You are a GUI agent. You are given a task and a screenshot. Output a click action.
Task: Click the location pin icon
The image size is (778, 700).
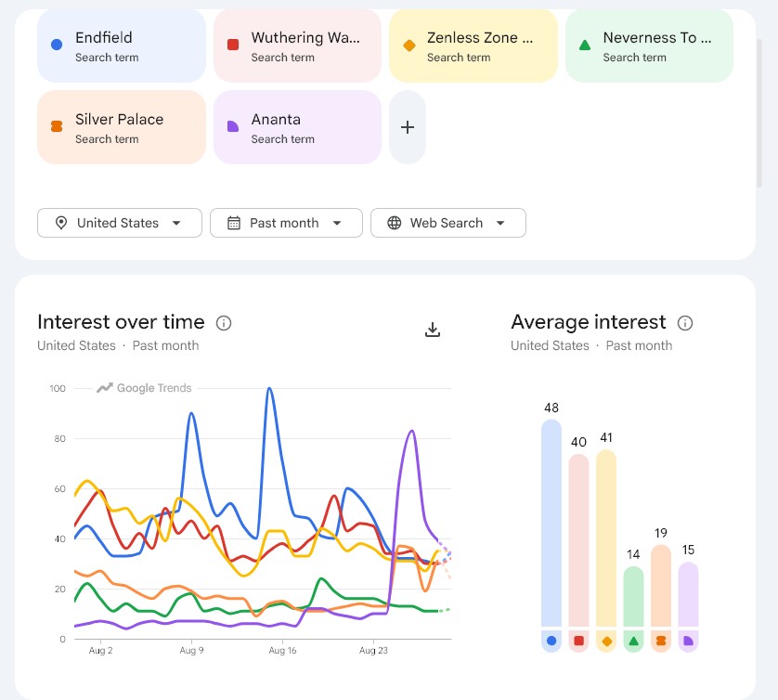pos(61,223)
